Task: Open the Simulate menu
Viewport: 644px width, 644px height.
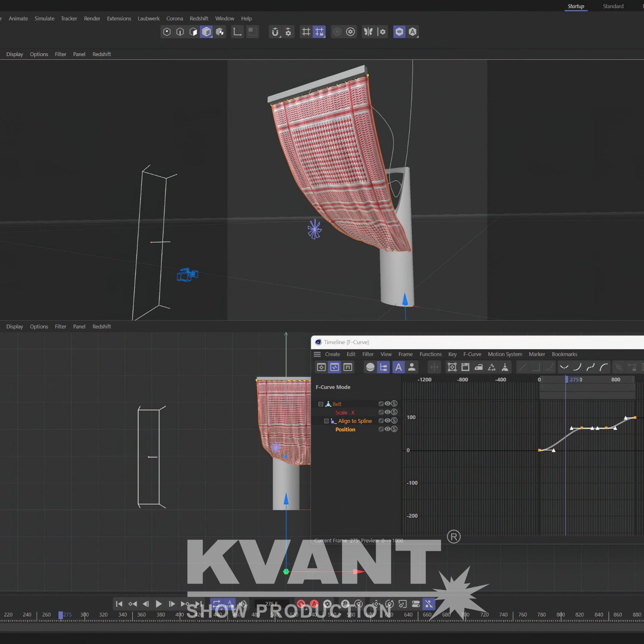Action: tap(44, 18)
